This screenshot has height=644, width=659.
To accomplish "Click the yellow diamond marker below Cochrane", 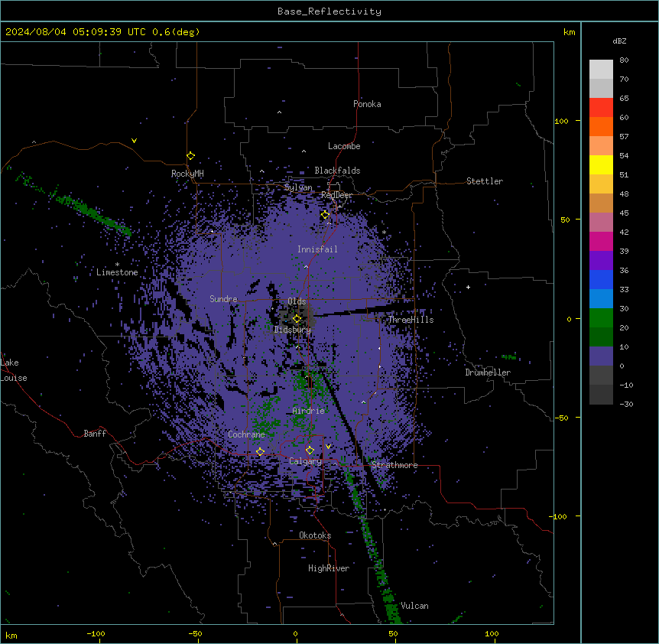I will tap(260, 452).
